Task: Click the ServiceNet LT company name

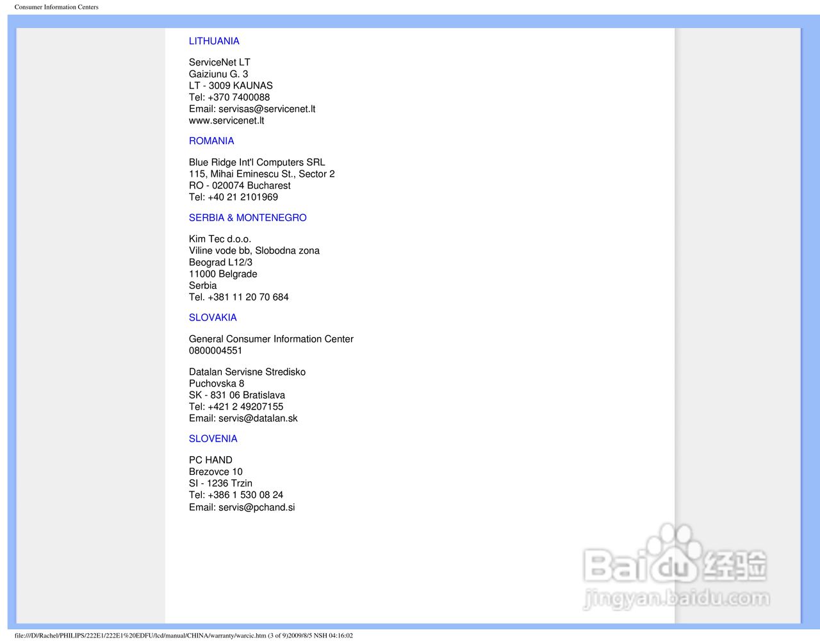Action: coord(220,62)
